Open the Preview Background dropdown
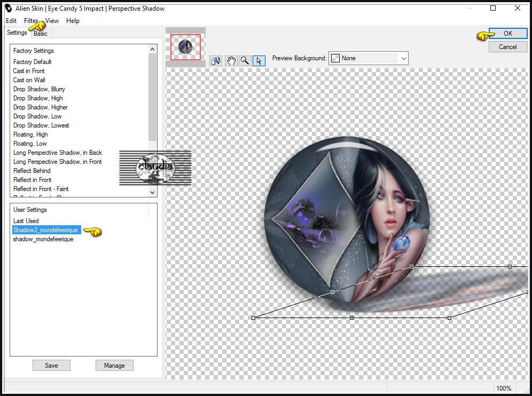 pyautogui.click(x=403, y=58)
